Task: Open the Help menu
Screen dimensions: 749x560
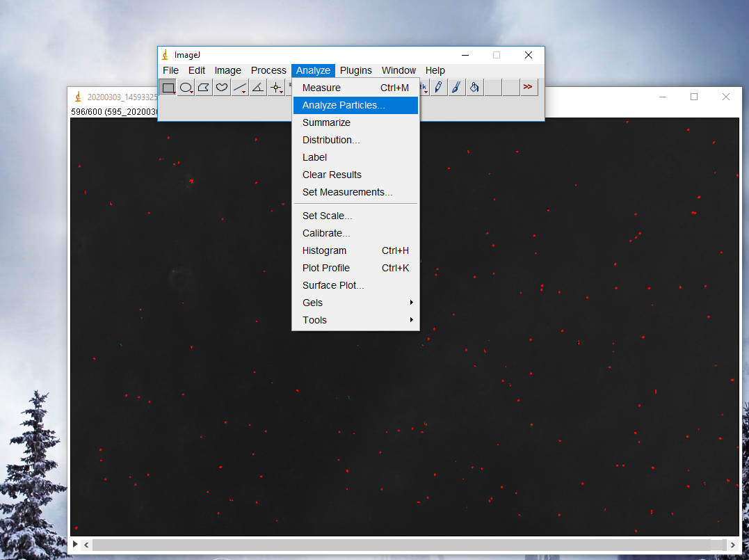Action: tap(435, 70)
